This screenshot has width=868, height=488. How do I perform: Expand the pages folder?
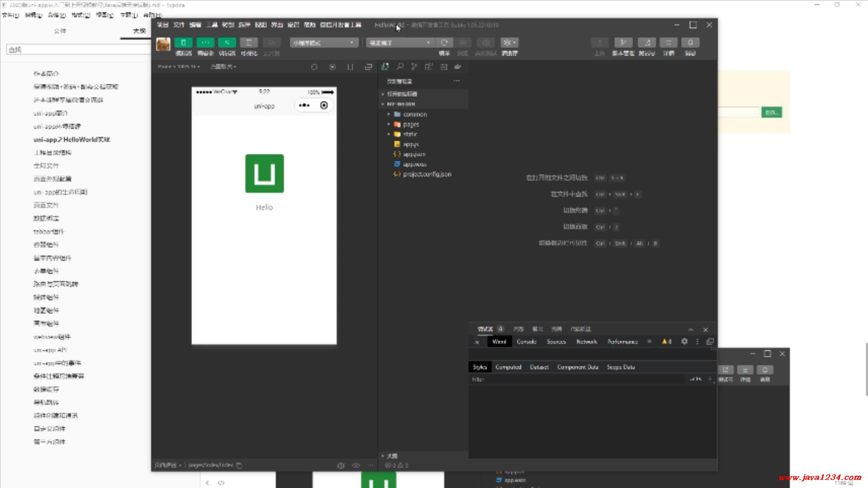423,124
